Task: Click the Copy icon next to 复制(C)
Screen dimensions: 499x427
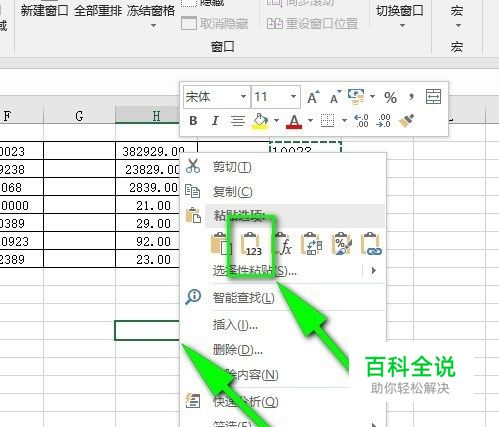Action: coord(192,191)
